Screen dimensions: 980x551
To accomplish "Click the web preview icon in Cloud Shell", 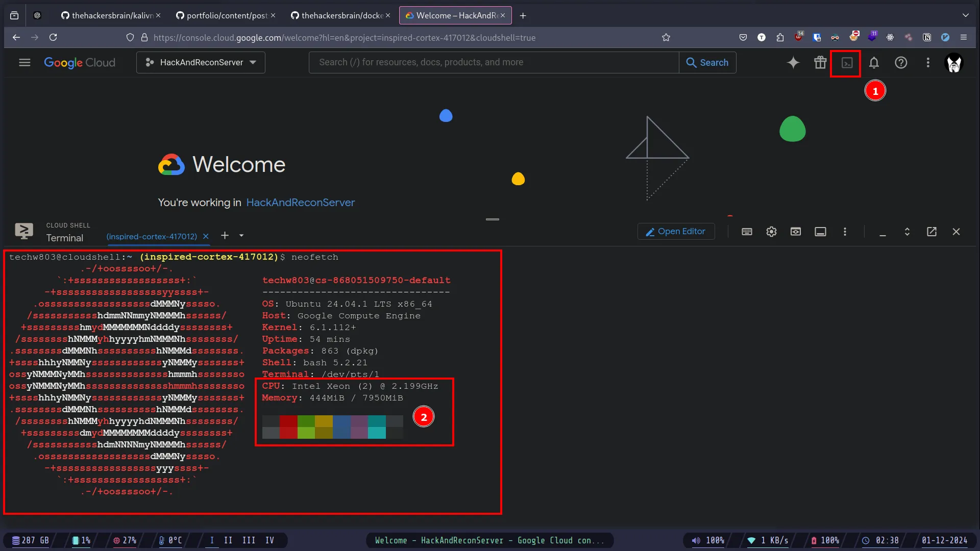I will tap(796, 232).
